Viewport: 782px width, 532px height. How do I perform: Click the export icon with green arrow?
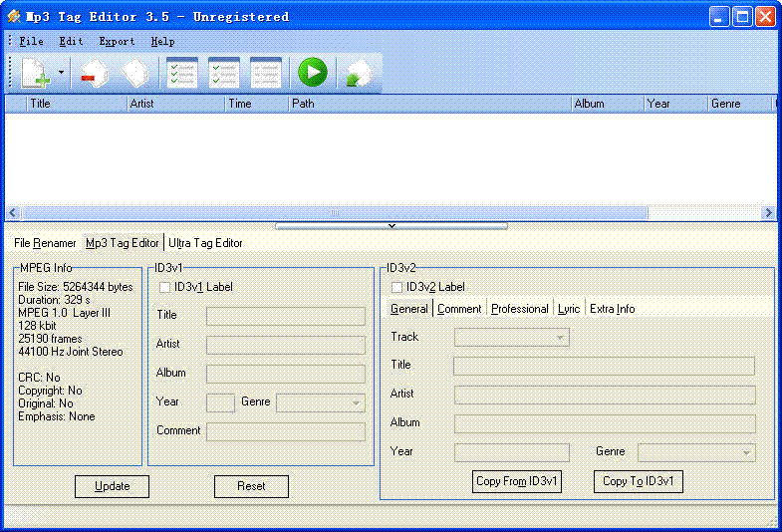pos(359,74)
